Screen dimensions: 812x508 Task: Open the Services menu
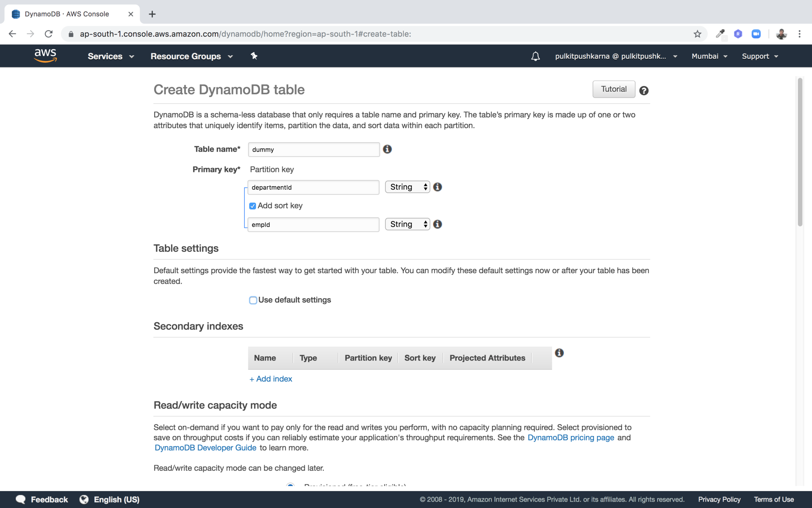point(111,56)
